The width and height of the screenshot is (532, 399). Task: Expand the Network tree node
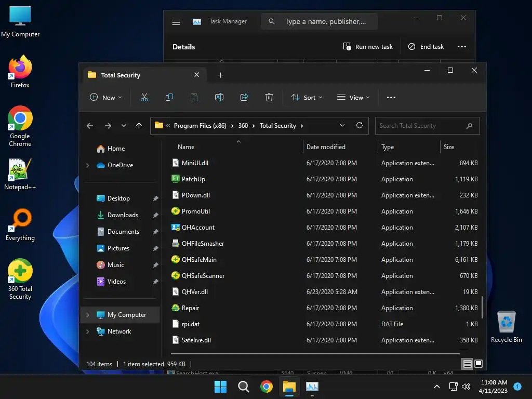pos(87,331)
